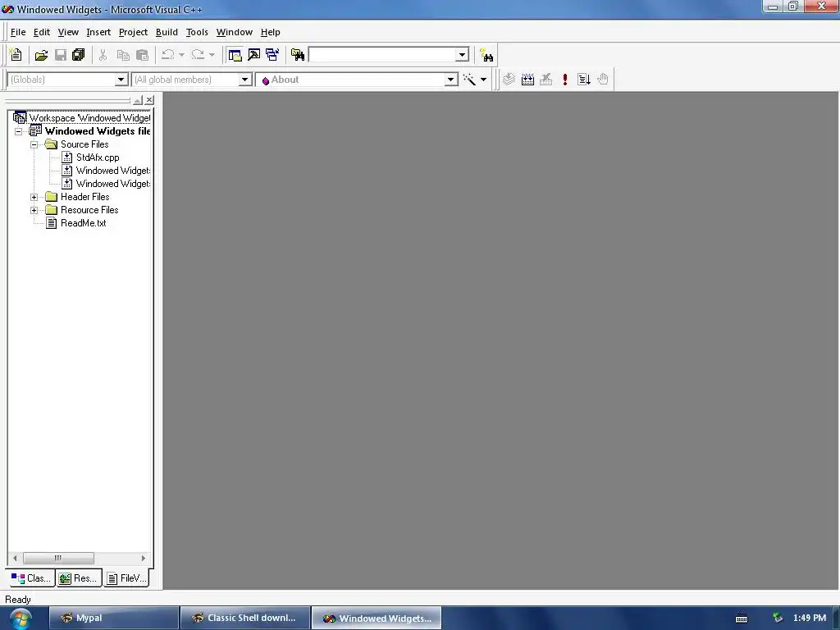Click the hand Insert/Remove Breakpoint icon
This screenshot has width=840, height=630.
603,80
